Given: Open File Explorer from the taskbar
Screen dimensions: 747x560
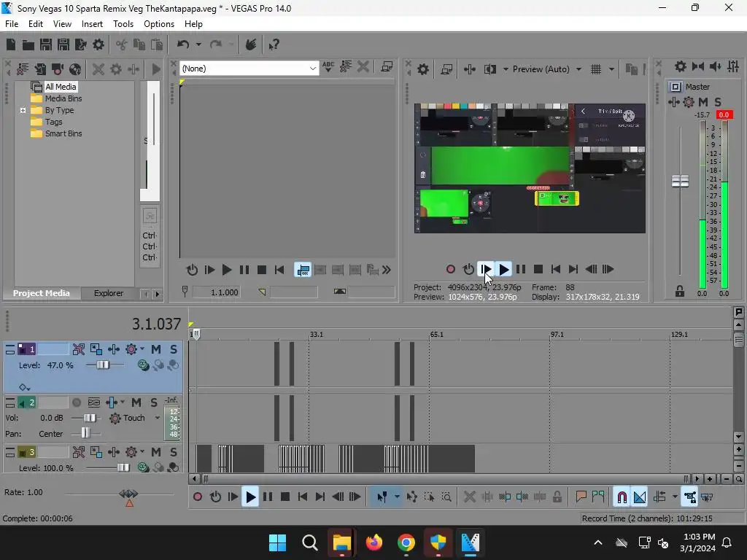Looking at the screenshot, I should coord(341,542).
